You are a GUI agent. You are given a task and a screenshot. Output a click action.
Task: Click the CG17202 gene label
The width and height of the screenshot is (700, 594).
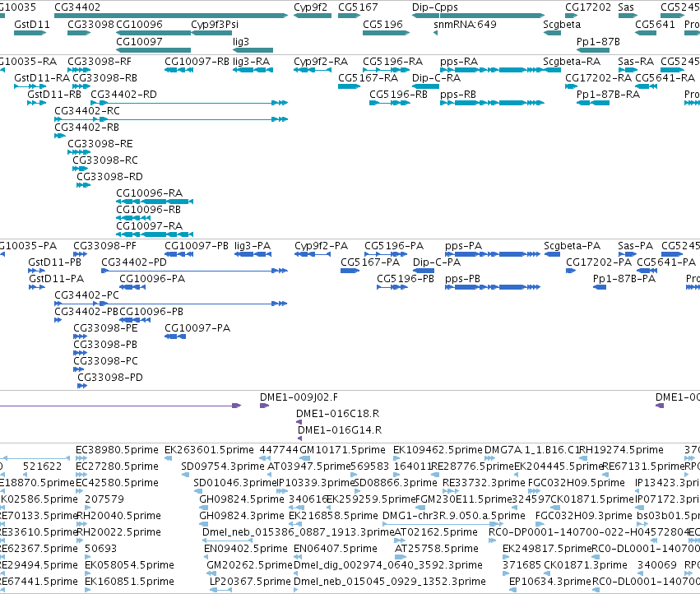click(x=588, y=7)
